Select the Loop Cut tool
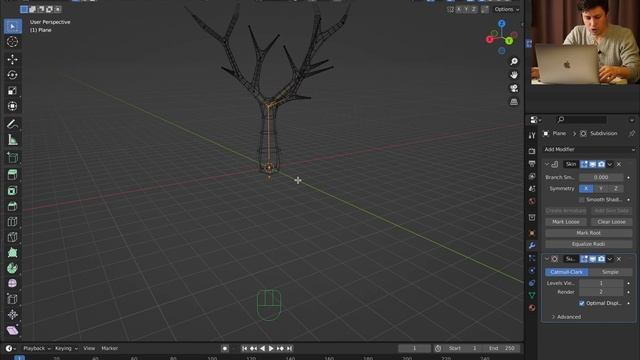This screenshot has height=360, width=640. click(13, 222)
